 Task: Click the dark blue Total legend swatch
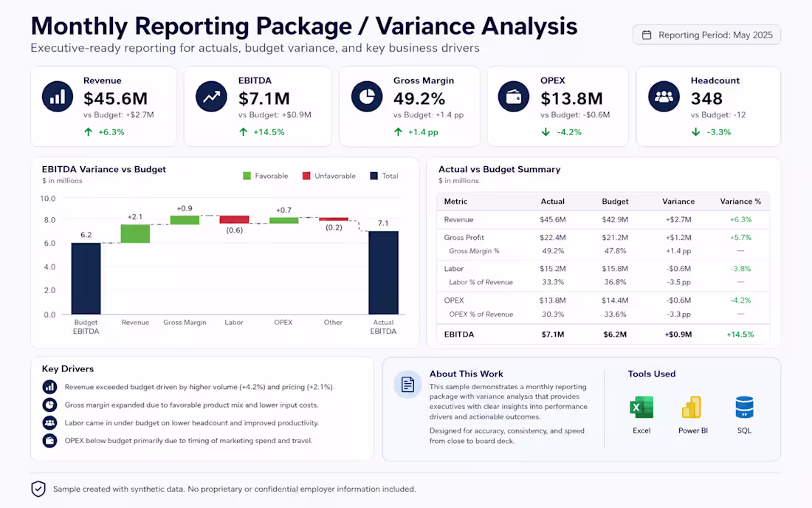tap(374, 176)
